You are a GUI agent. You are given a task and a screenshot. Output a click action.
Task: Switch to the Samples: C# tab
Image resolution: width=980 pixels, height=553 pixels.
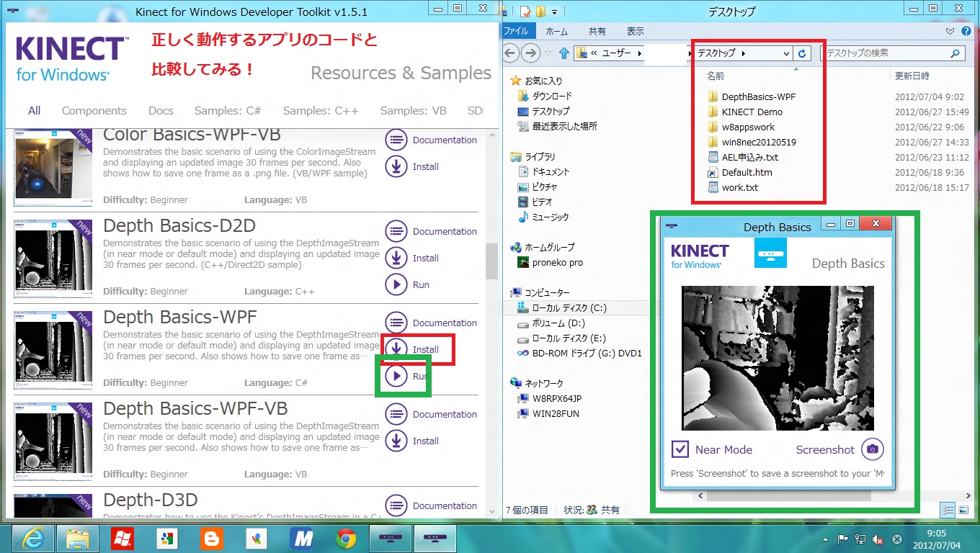tap(228, 110)
